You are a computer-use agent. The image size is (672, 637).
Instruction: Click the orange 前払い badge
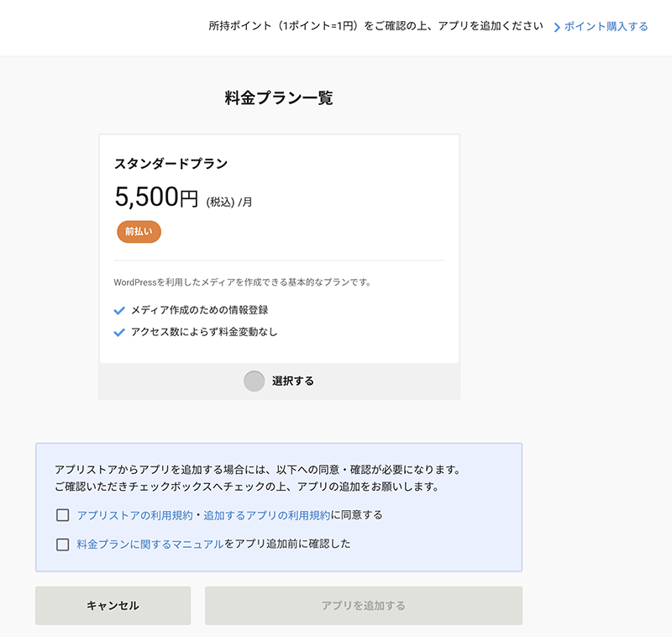pyautogui.click(x=139, y=232)
